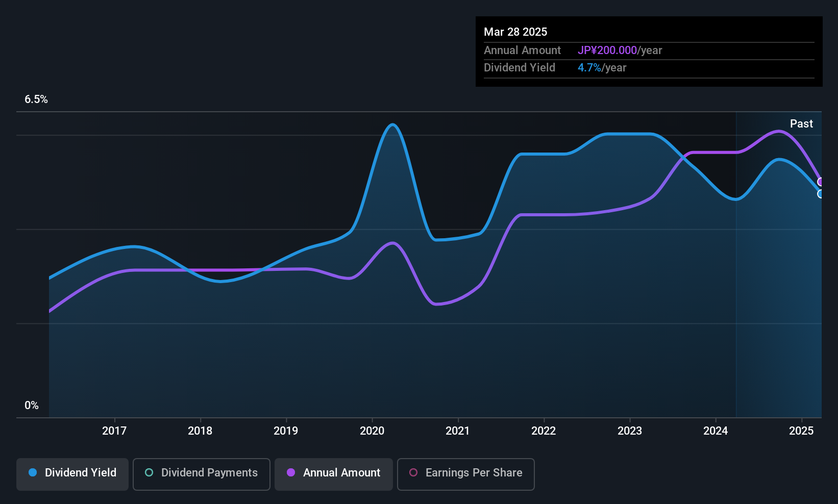The width and height of the screenshot is (838, 504).
Task: Click the JP¥200.000 annual amount value
Action: [607, 51]
